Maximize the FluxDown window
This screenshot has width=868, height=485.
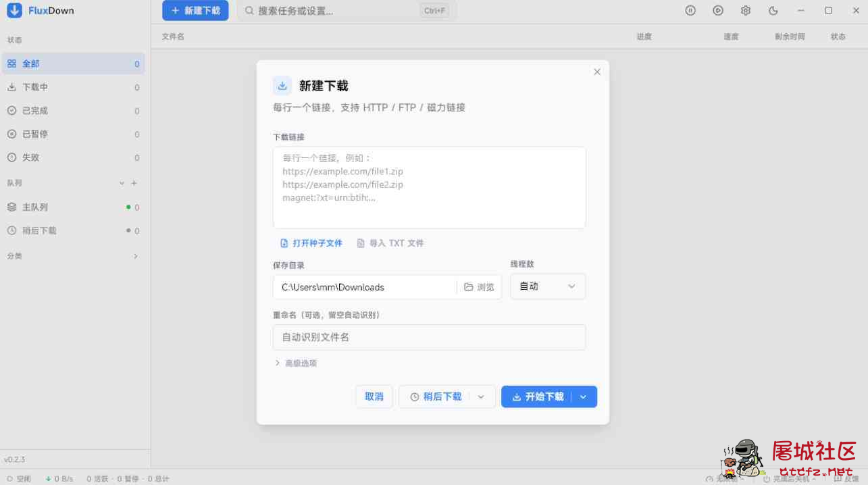829,10
